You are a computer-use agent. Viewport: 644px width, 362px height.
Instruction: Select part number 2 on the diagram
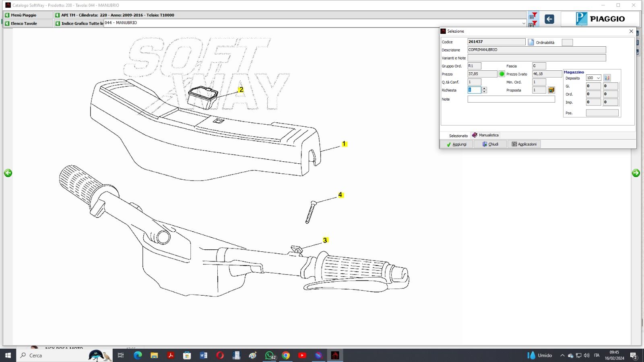[241, 90]
